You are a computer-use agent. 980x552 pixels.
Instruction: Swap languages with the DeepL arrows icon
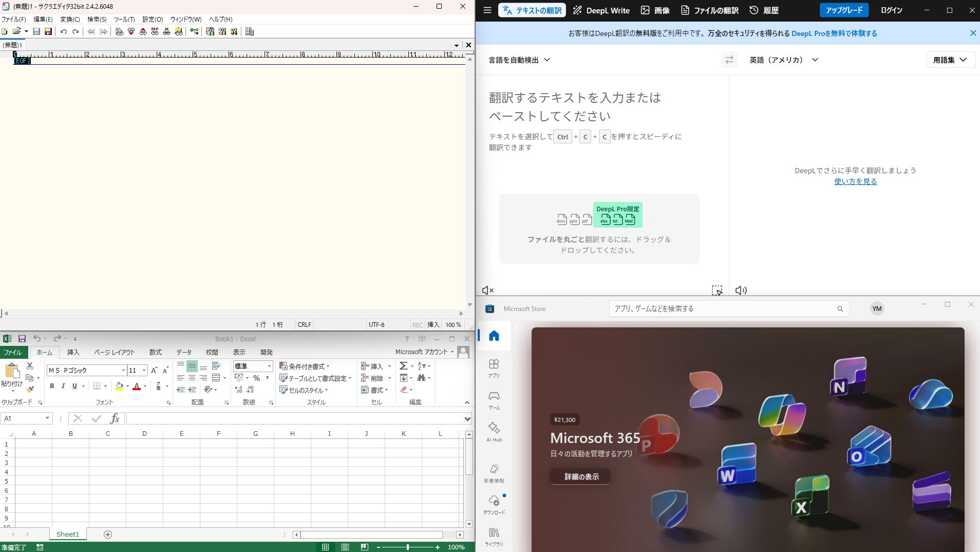729,60
